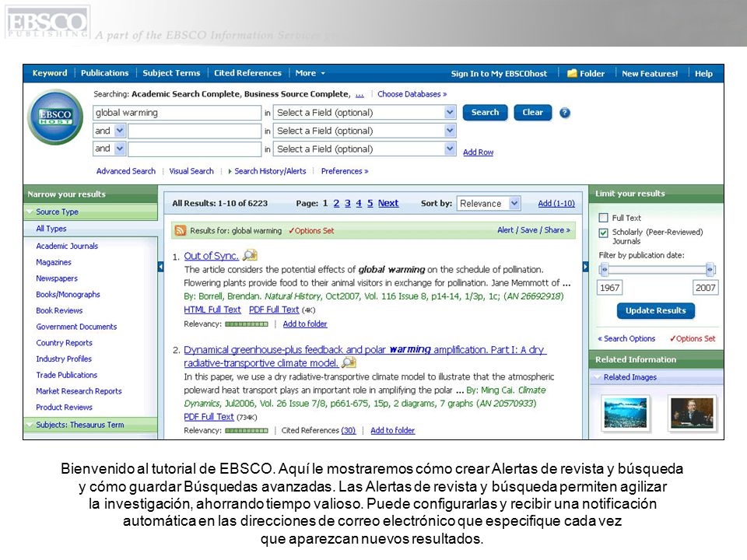The image size is (747, 560).
Task: Filter by Academic Journals source type
Action: click(x=67, y=247)
